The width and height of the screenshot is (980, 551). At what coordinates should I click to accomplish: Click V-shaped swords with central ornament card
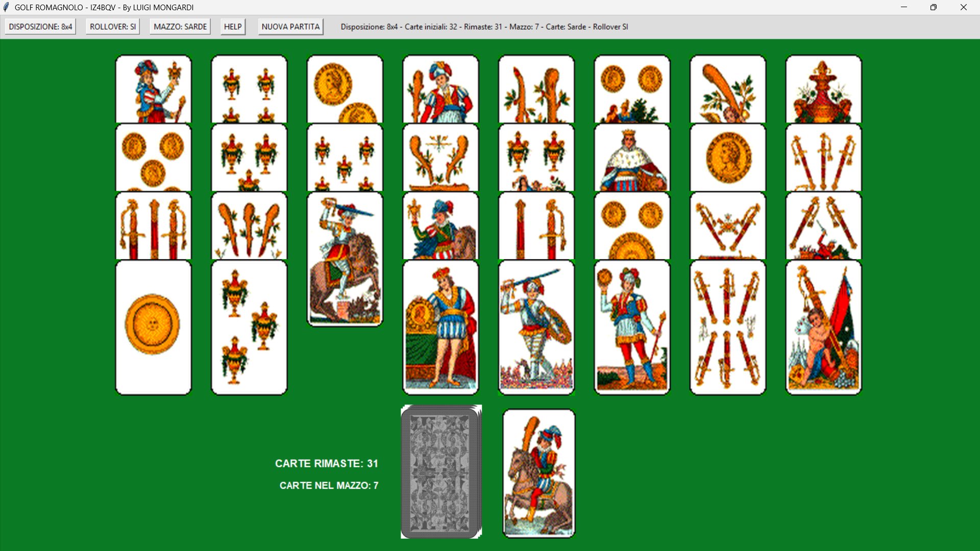coord(728,226)
